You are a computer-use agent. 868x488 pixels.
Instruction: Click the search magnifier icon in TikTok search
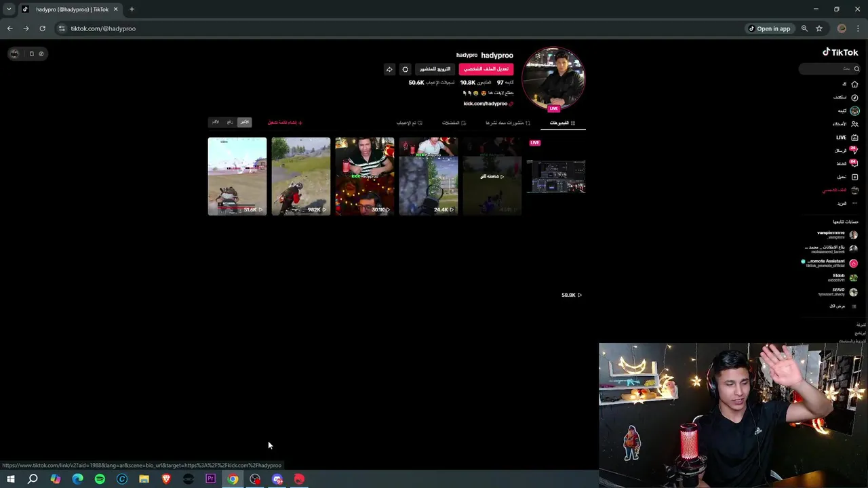coord(856,68)
